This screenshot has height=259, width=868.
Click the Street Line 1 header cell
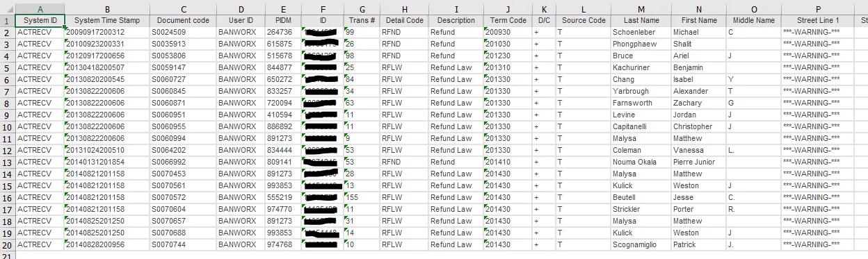pyautogui.click(x=818, y=21)
